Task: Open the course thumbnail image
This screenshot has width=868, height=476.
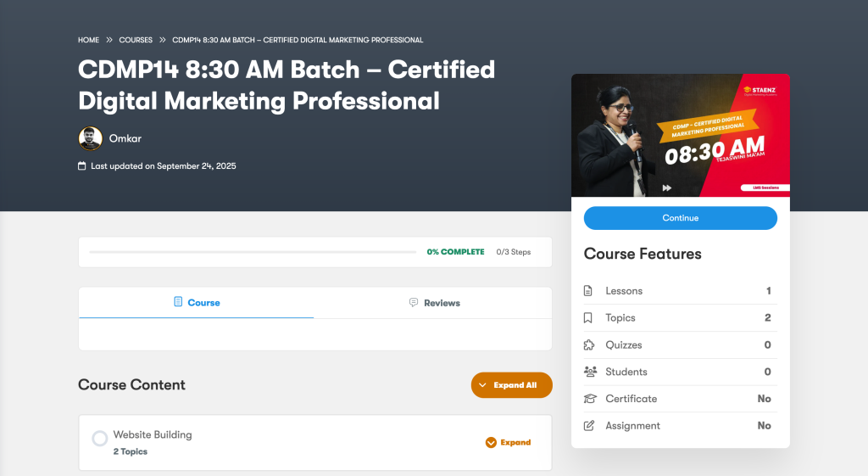Action: click(680, 136)
